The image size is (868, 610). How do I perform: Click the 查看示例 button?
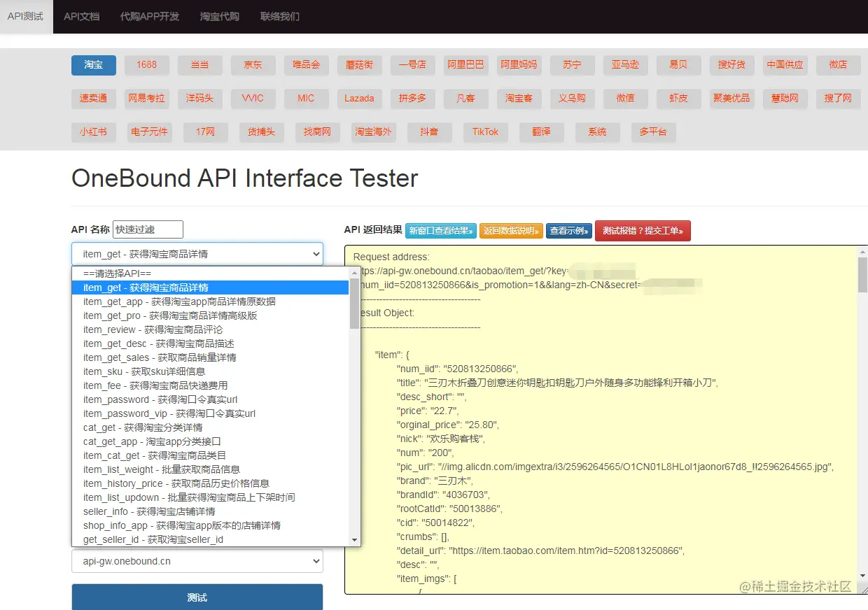click(569, 231)
